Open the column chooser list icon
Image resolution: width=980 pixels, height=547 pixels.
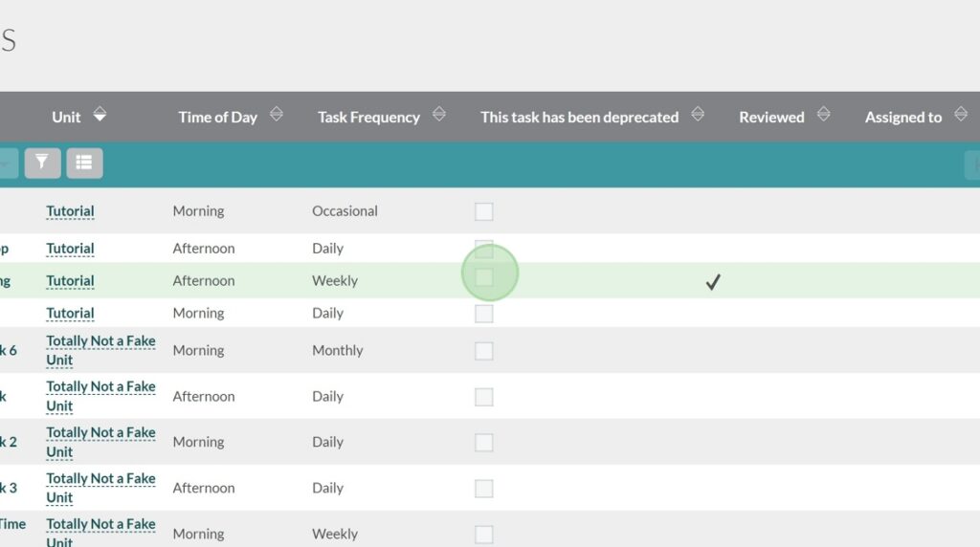tap(84, 164)
